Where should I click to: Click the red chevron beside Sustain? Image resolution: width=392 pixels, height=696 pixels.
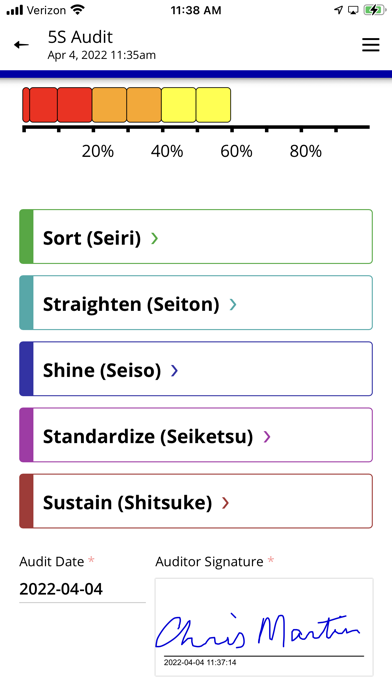coord(226,503)
